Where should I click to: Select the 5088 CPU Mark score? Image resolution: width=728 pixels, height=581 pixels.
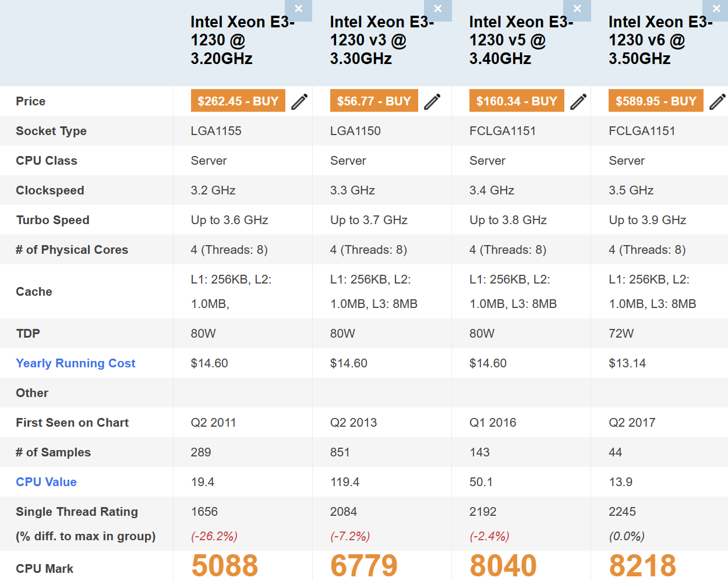coord(225,565)
